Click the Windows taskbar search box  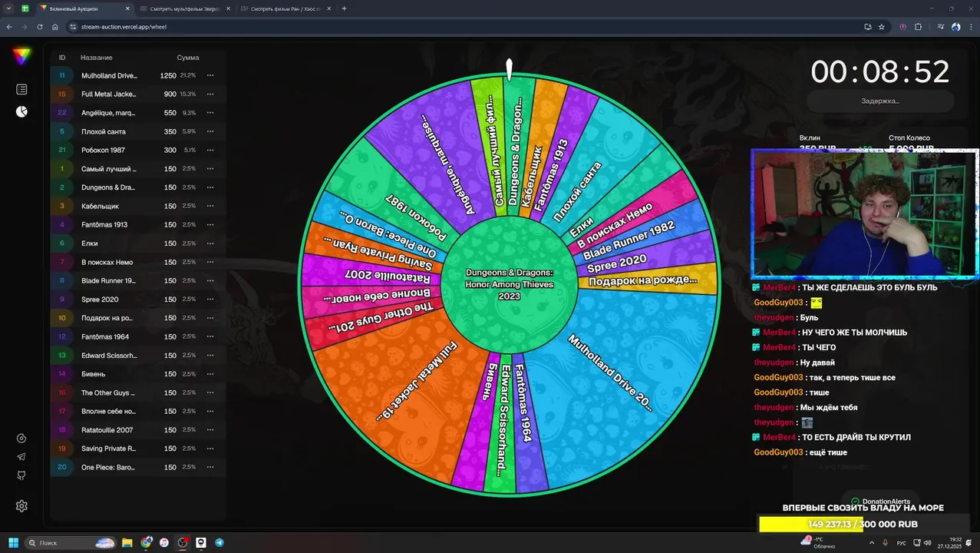[x=71, y=543]
